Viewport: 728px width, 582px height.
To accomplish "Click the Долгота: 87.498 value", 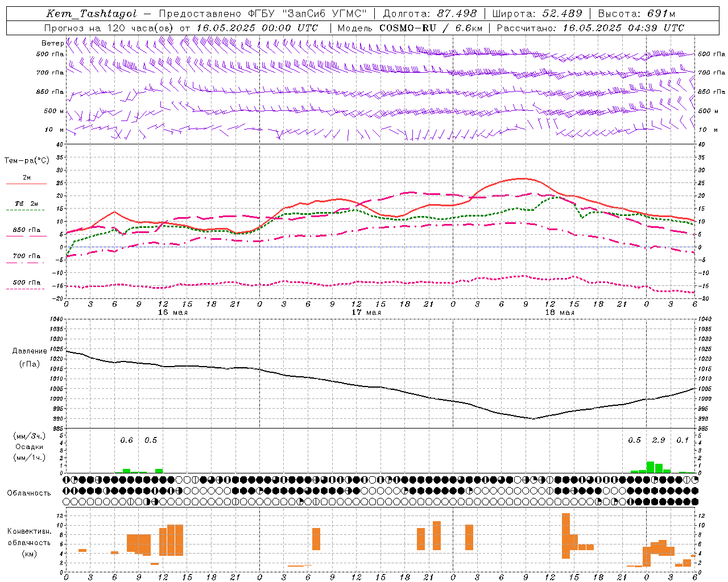I will click(x=430, y=14).
